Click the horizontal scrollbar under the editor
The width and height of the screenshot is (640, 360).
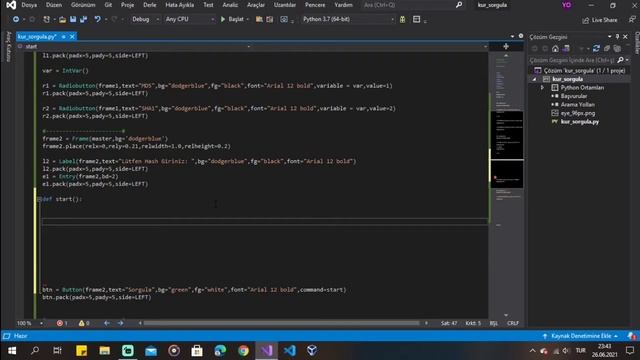pyautogui.click(x=282, y=323)
